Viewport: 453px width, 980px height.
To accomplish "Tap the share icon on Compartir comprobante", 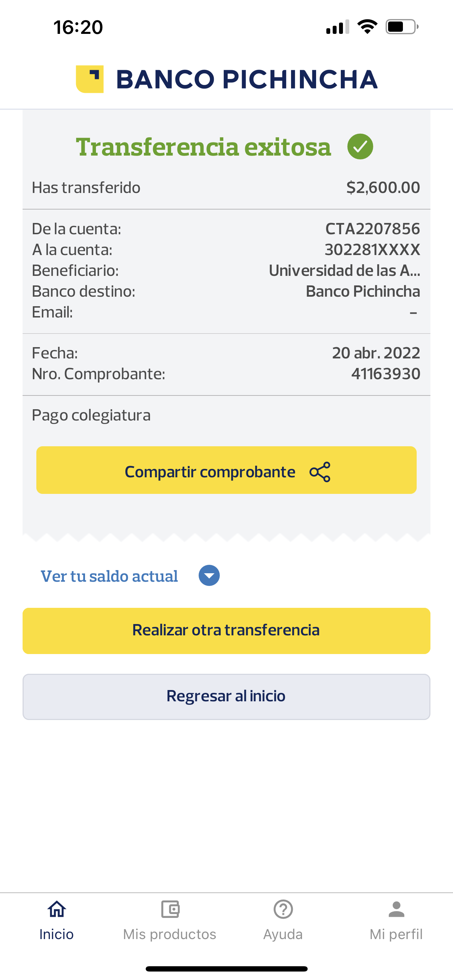I will (320, 472).
